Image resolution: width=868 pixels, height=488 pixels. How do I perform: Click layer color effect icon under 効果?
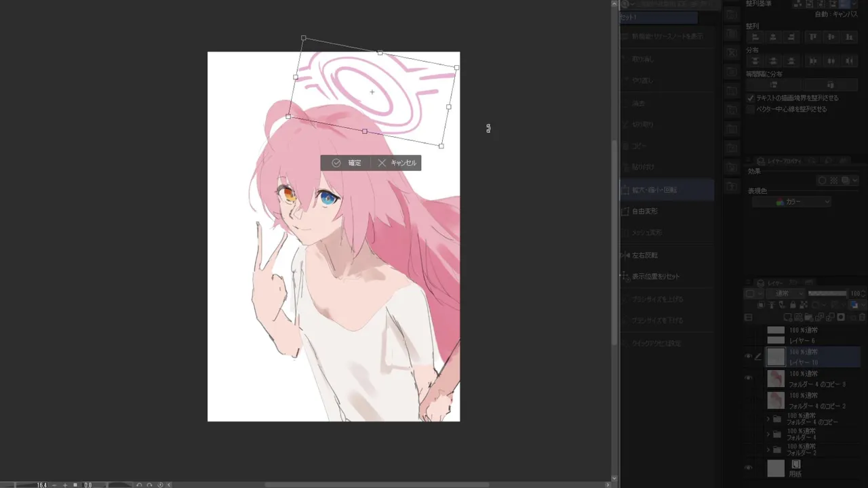(846, 180)
